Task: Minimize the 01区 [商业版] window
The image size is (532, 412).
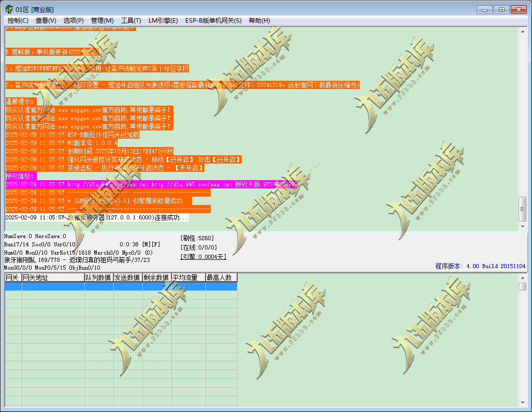Action: [x=484, y=9]
